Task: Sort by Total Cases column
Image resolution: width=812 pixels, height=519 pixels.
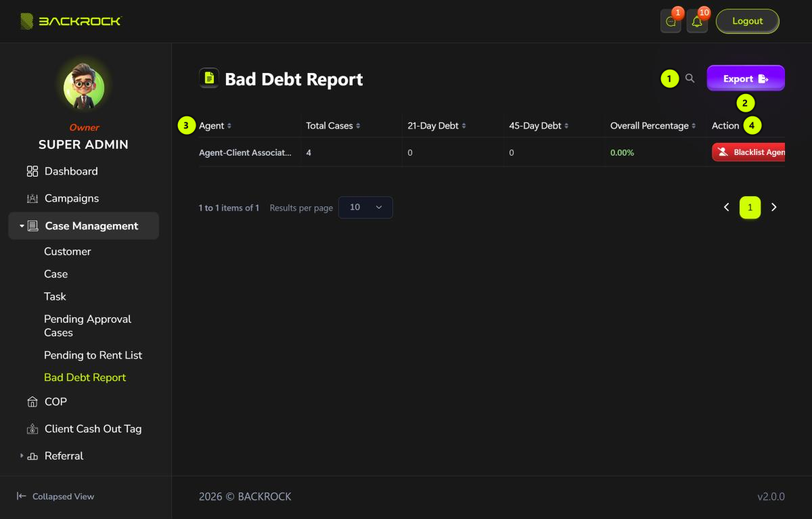Action: coord(333,126)
